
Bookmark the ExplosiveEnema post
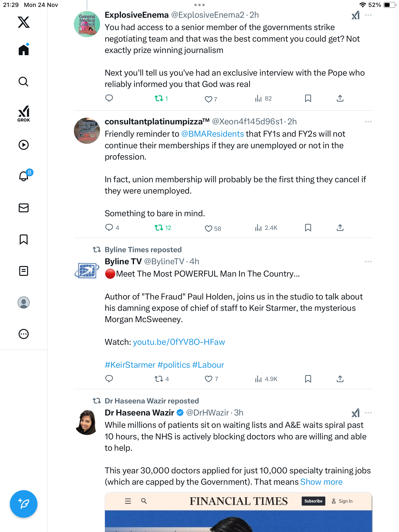pos(308,99)
